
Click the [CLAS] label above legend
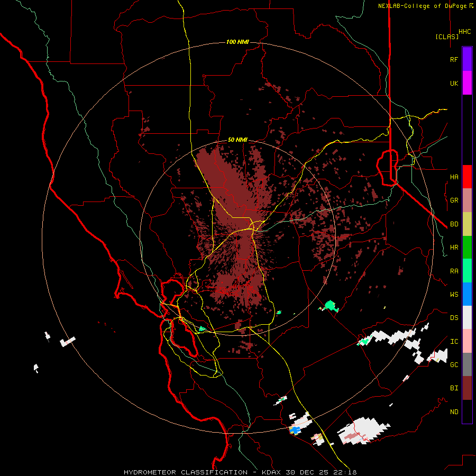click(x=447, y=36)
